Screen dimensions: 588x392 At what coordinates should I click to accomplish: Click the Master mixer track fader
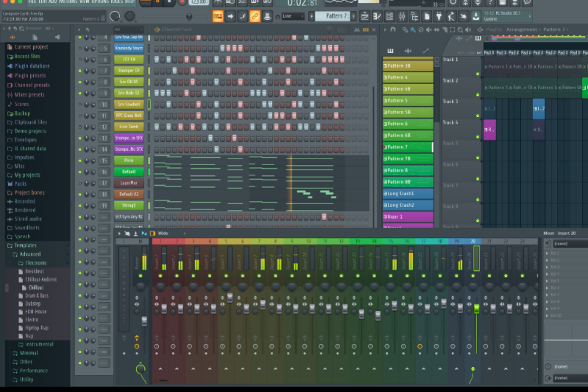(x=144, y=321)
